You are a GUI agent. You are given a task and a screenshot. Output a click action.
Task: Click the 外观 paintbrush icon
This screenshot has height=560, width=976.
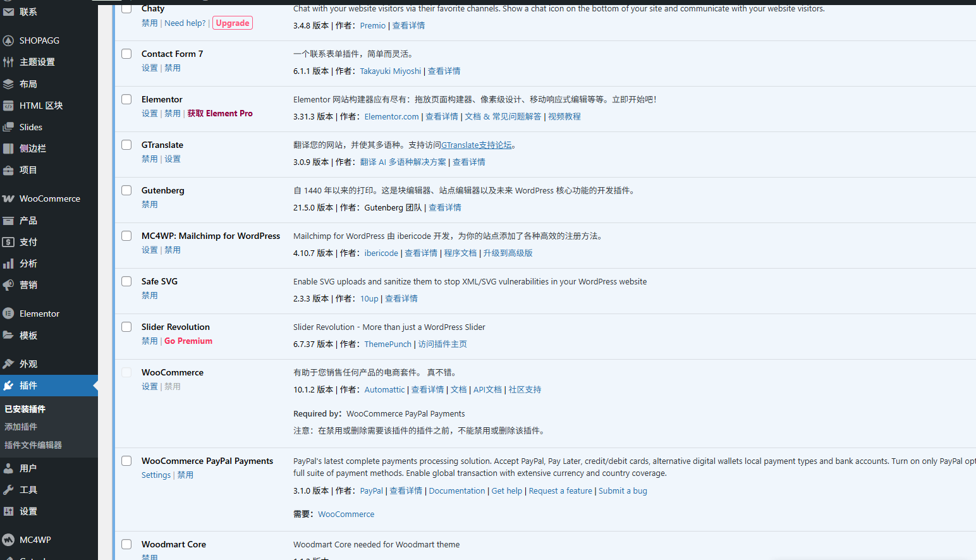[x=8, y=364]
